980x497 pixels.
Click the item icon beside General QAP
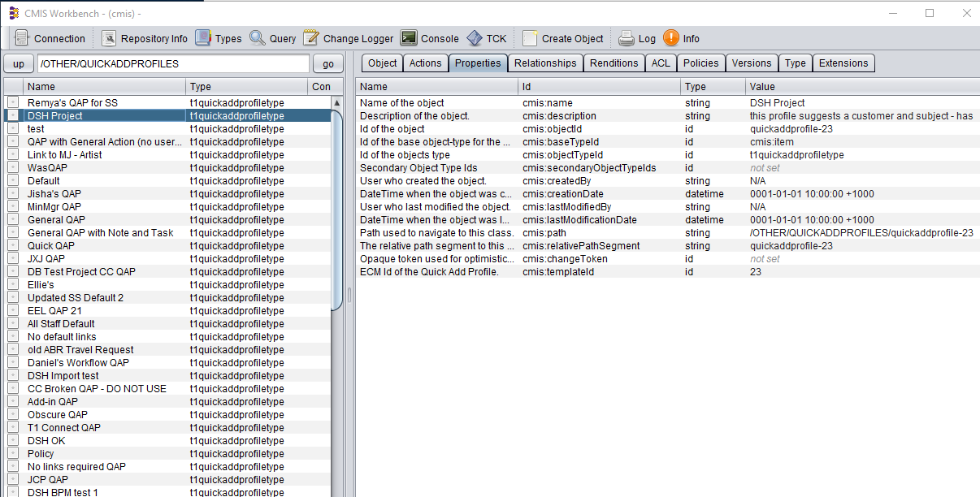(13, 220)
